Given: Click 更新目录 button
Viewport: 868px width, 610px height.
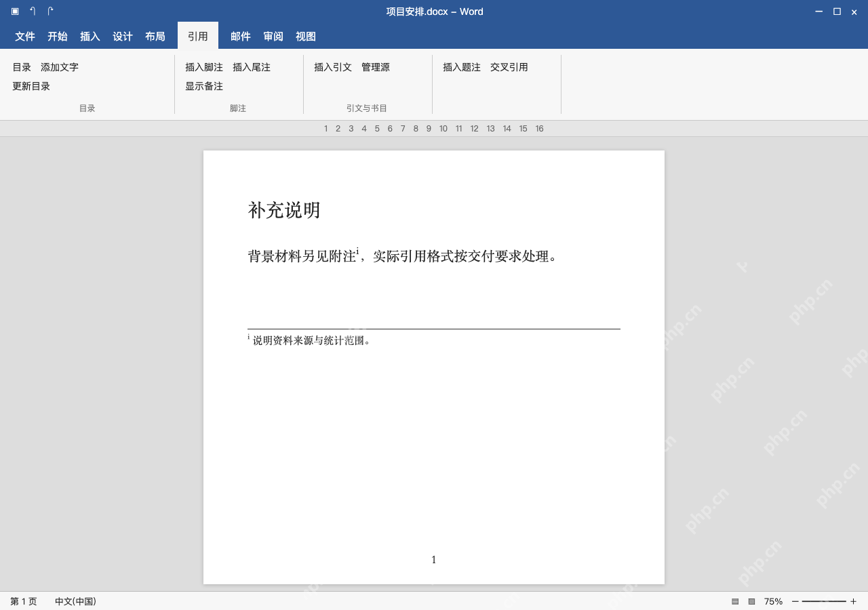Looking at the screenshot, I should click(x=31, y=86).
